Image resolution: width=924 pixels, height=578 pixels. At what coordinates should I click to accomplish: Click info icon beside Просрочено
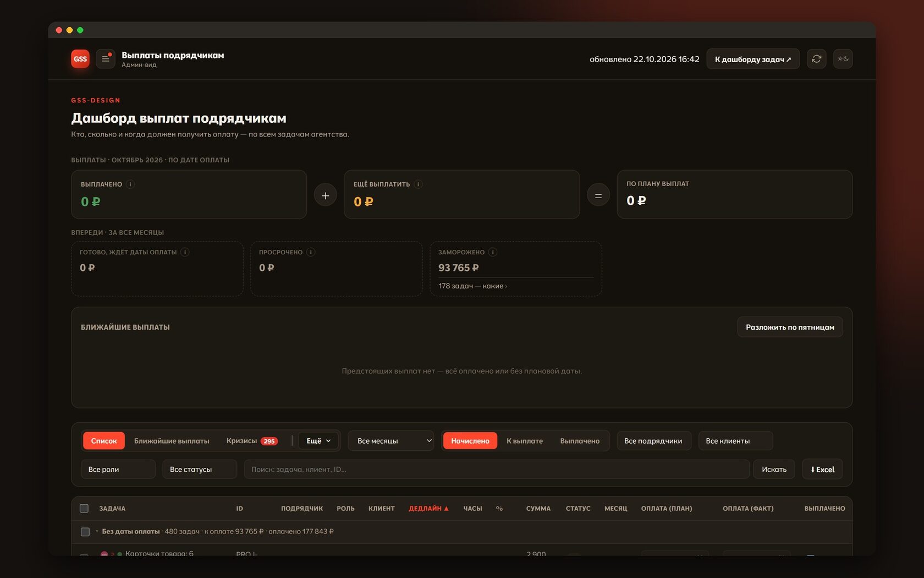point(311,252)
